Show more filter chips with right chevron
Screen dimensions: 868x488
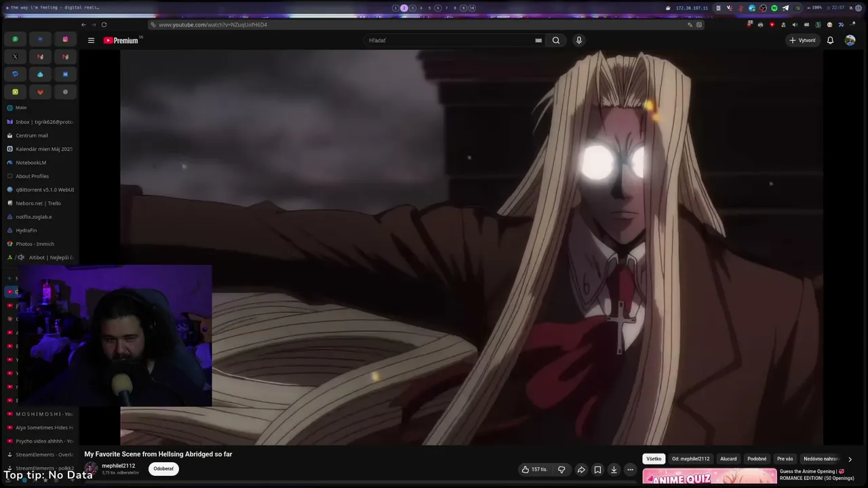850,459
